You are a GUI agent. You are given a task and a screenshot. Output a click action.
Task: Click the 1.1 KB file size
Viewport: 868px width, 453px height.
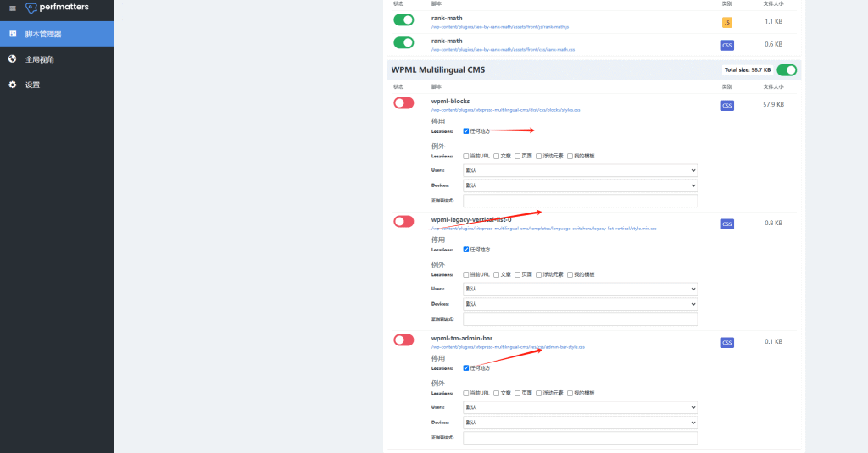pos(773,21)
